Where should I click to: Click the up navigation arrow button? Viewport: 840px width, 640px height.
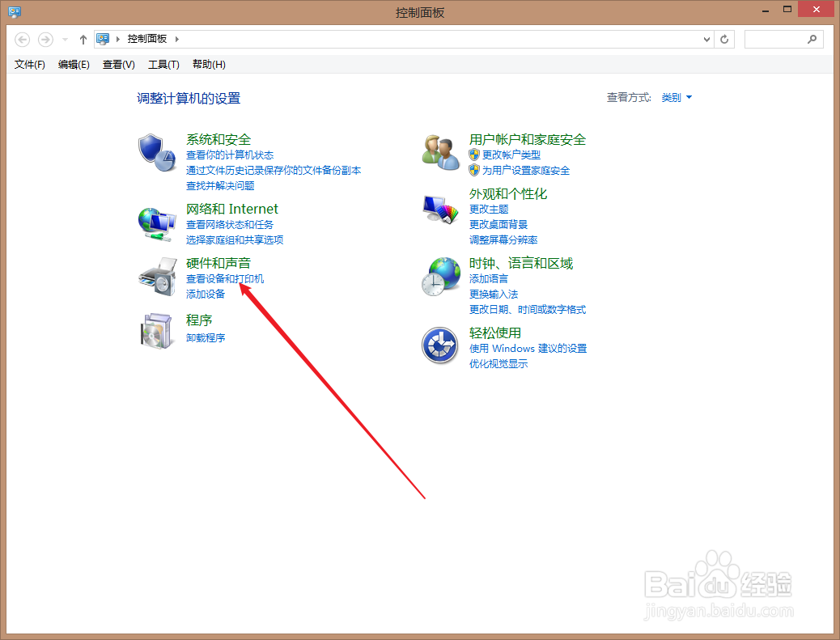83,38
